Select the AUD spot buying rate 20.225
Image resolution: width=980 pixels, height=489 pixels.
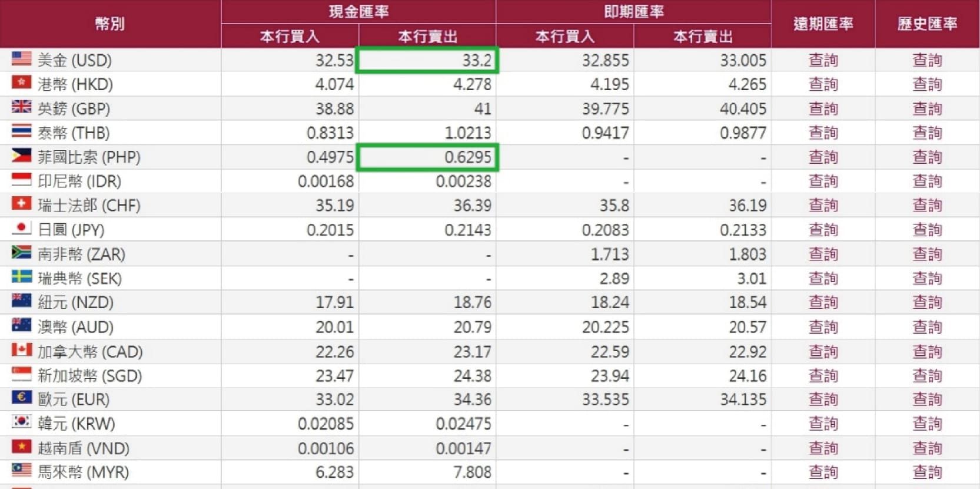605,327
